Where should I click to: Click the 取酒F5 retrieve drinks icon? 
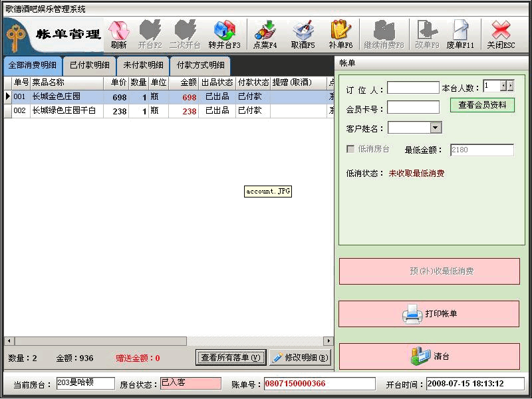pos(303,32)
